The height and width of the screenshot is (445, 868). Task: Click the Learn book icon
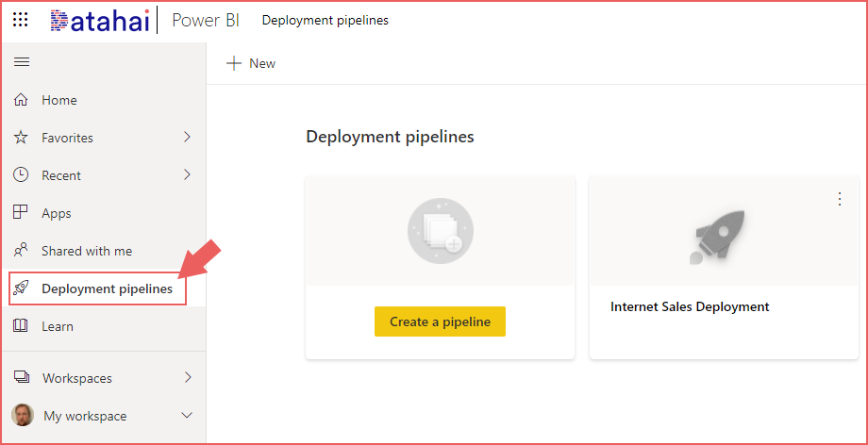21,326
